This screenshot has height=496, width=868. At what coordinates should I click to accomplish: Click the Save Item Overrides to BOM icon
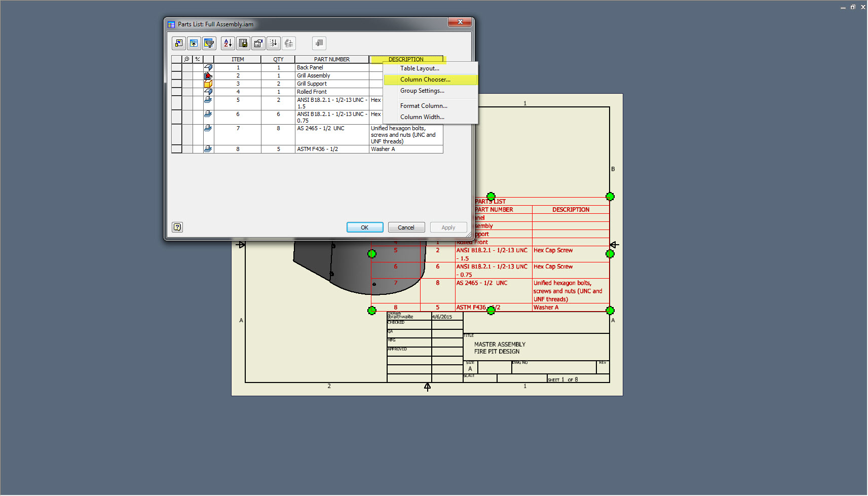[x=289, y=44]
